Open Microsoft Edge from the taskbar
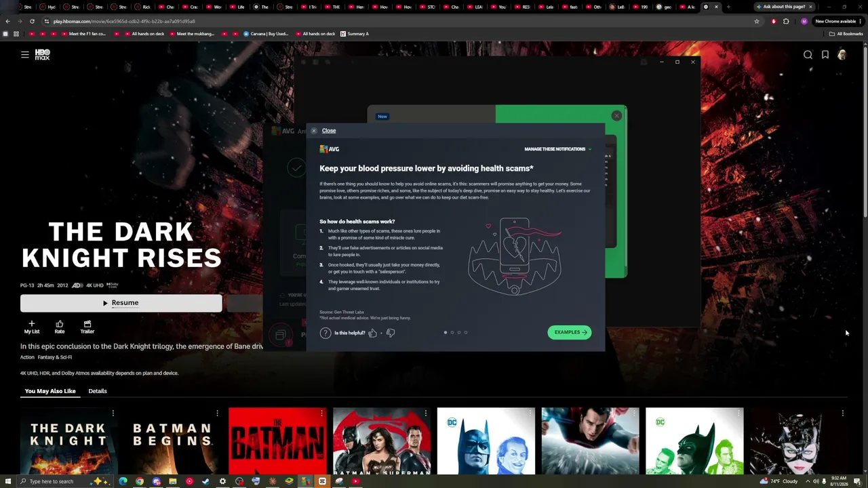The image size is (868, 488). (x=123, y=481)
